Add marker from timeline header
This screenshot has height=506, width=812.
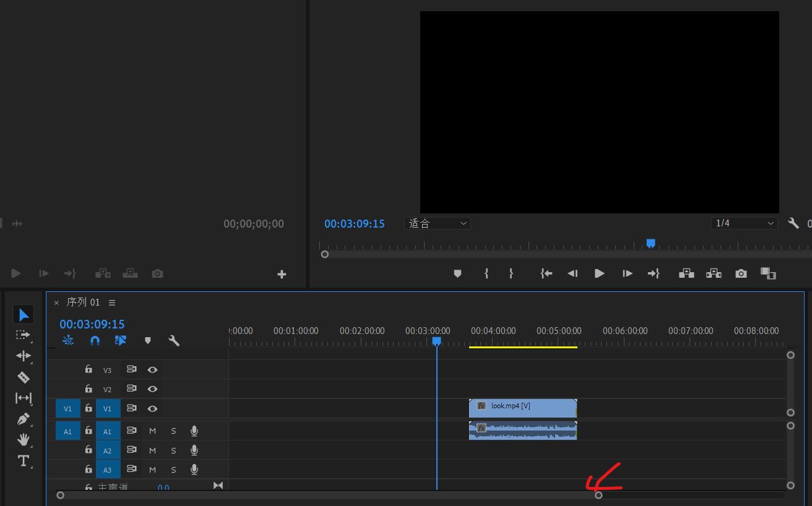pos(147,340)
